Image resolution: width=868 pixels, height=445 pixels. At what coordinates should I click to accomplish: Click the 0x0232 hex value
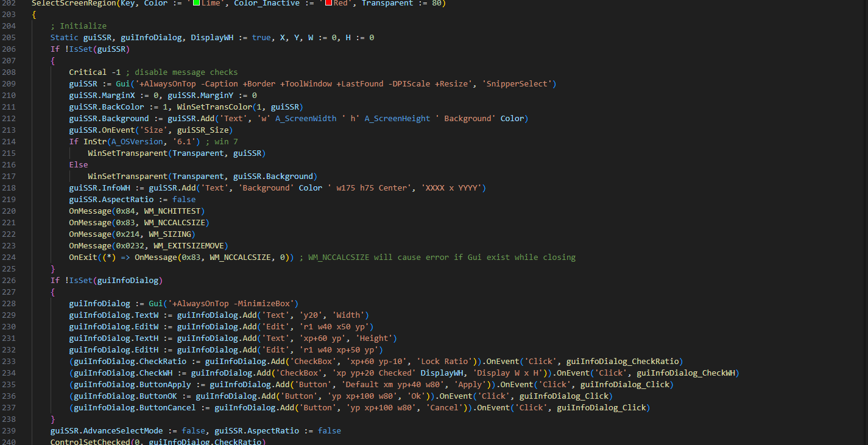click(130, 246)
